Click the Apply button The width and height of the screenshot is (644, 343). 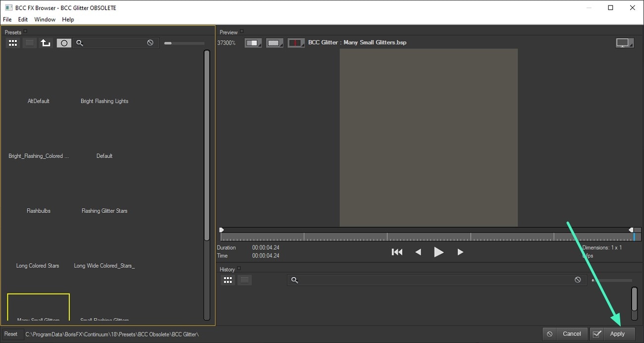click(612, 334)
